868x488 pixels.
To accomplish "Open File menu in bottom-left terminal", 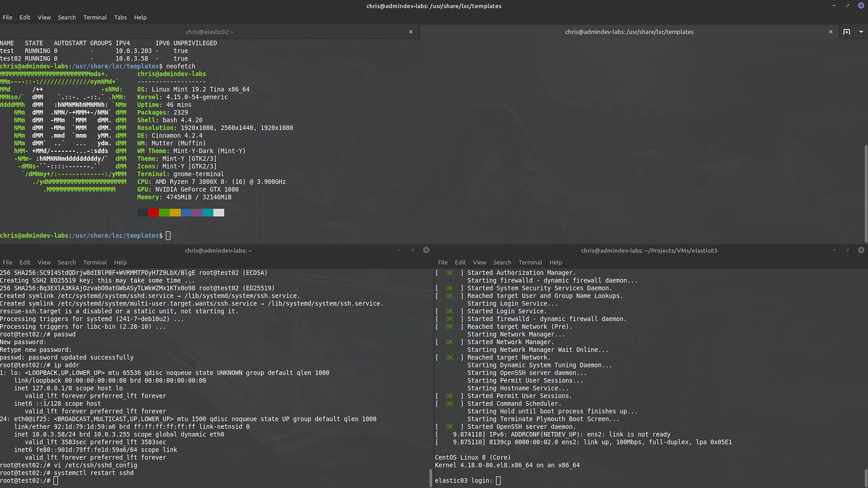I will pyautogui.click(x=7, y=263).
